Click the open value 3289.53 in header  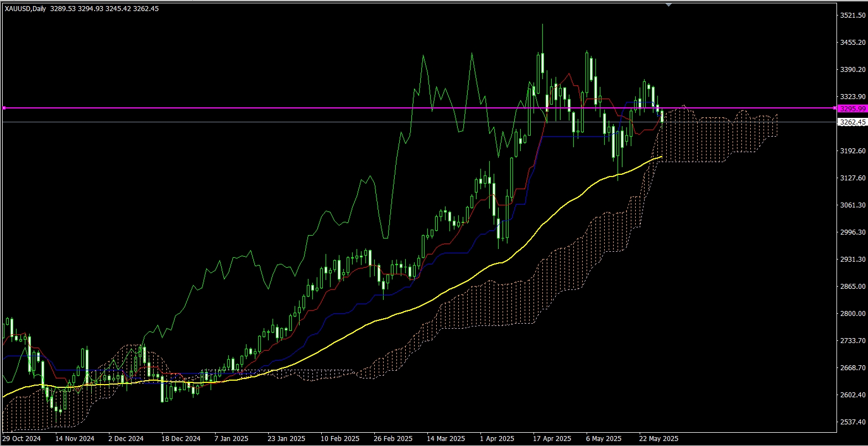coord(62,9)
